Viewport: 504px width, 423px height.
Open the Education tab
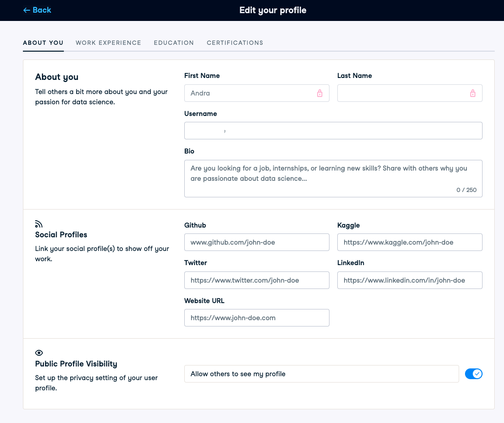[174, 43]
